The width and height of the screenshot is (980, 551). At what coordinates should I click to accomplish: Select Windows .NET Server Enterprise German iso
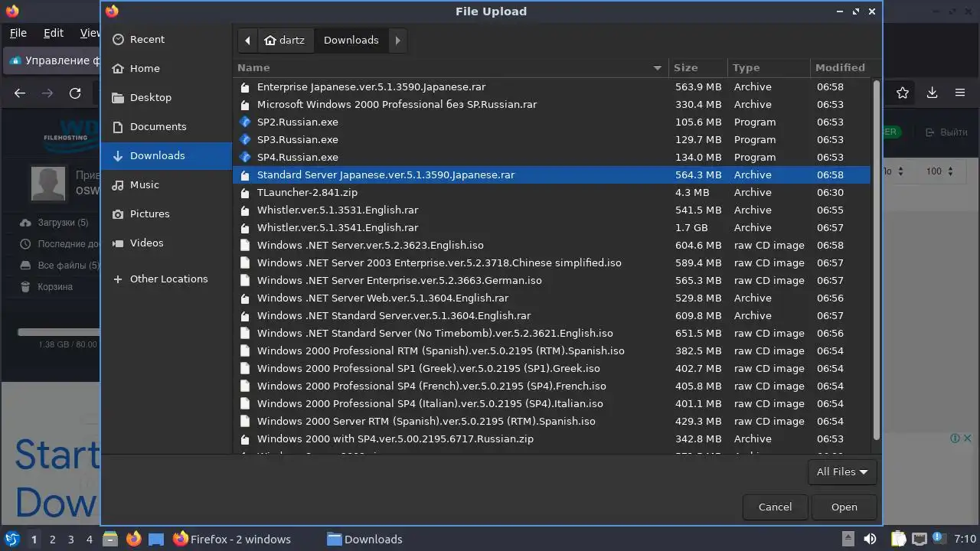551,280
